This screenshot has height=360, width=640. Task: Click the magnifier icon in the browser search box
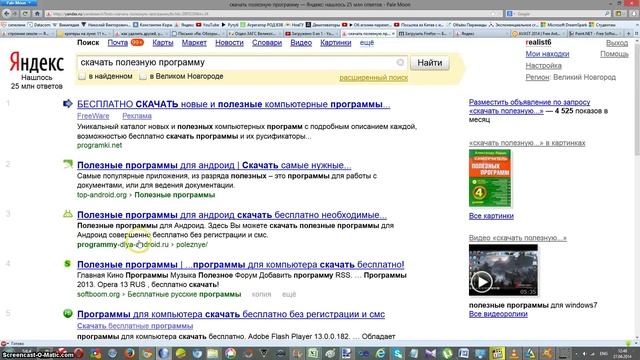coord(607,13)
